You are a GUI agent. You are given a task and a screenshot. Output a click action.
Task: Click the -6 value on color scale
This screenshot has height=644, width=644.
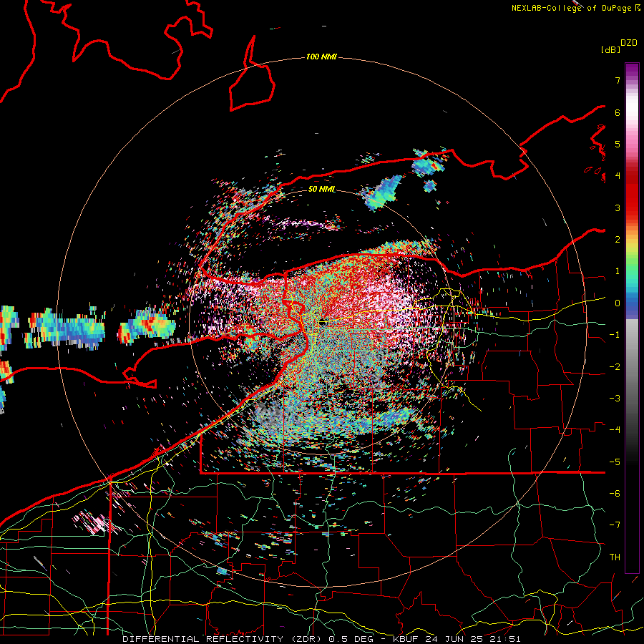pos(615,494)
